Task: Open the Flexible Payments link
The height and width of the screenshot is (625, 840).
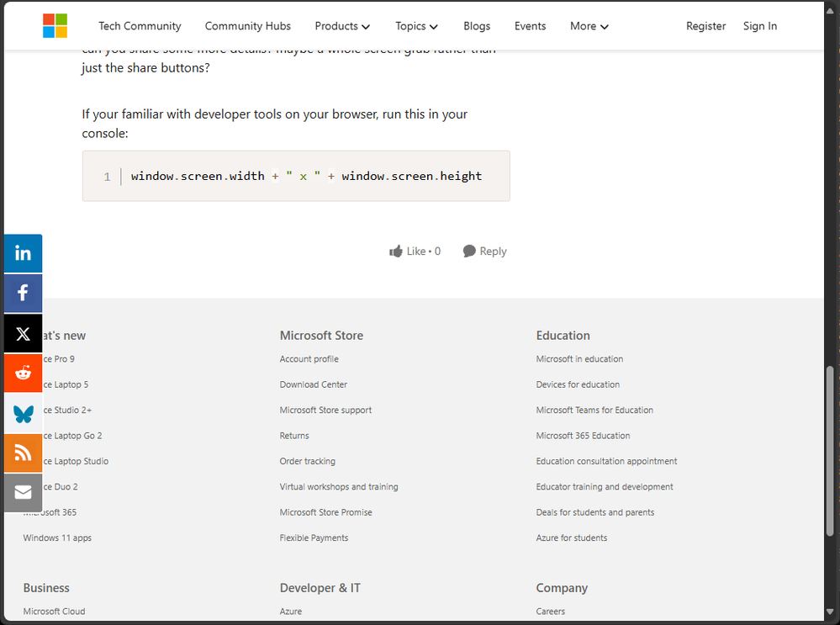Action: [x=314, y=538]
